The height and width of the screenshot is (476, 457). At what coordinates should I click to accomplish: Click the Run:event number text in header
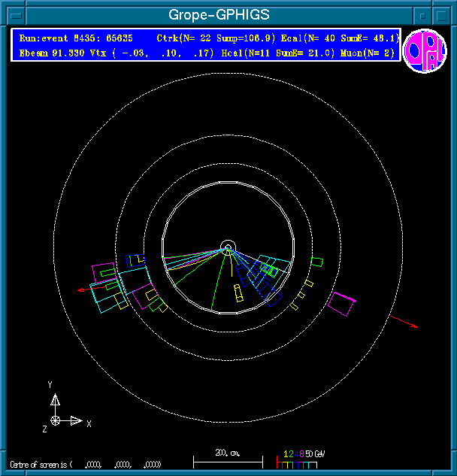[x=74, y=38]
